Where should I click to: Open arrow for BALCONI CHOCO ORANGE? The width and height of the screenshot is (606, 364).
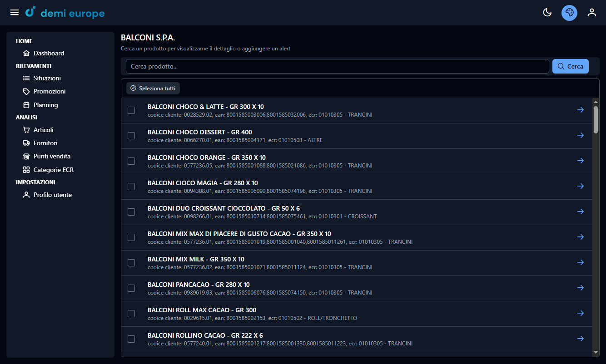click(580, 161)
